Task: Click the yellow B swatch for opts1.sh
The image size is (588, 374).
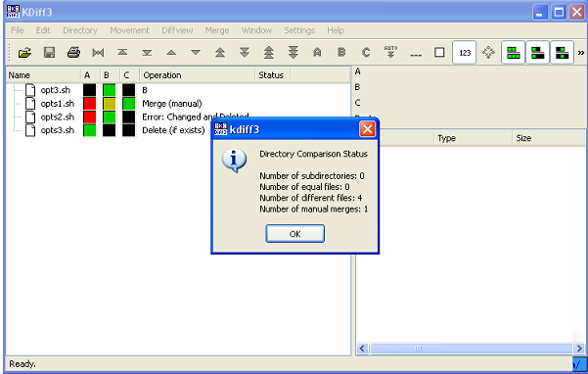Action: click(110, 104)
